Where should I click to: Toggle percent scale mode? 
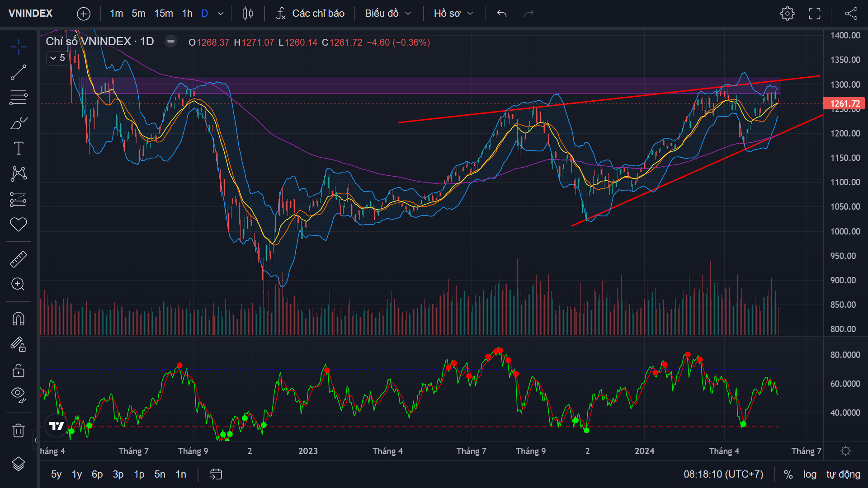[788, 474]
